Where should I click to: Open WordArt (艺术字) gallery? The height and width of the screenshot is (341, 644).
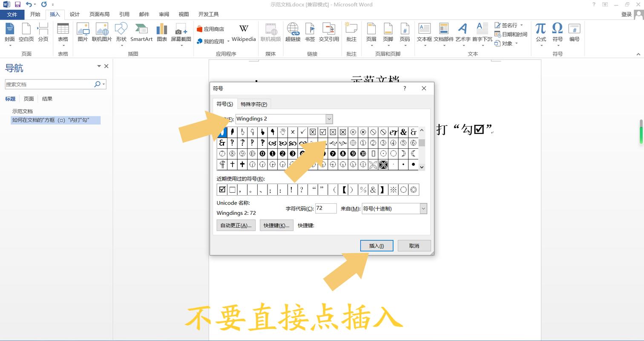click(x=463, y=34)
